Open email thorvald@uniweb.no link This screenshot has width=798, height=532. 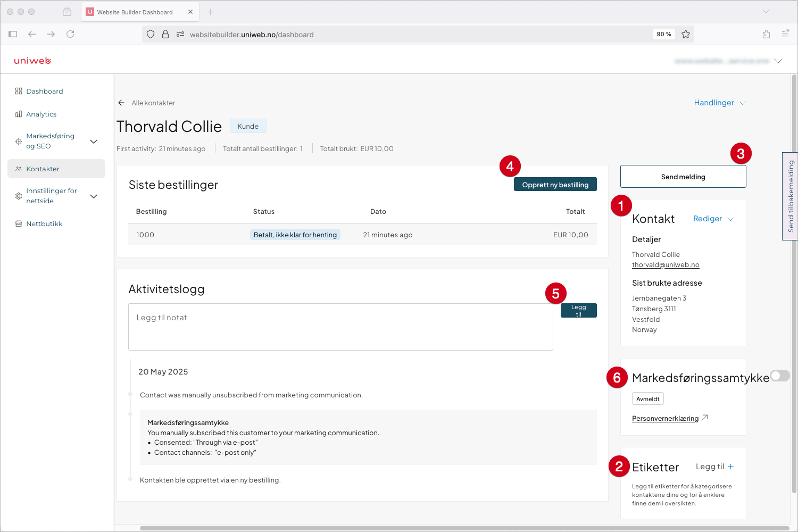tap(666, 265)
